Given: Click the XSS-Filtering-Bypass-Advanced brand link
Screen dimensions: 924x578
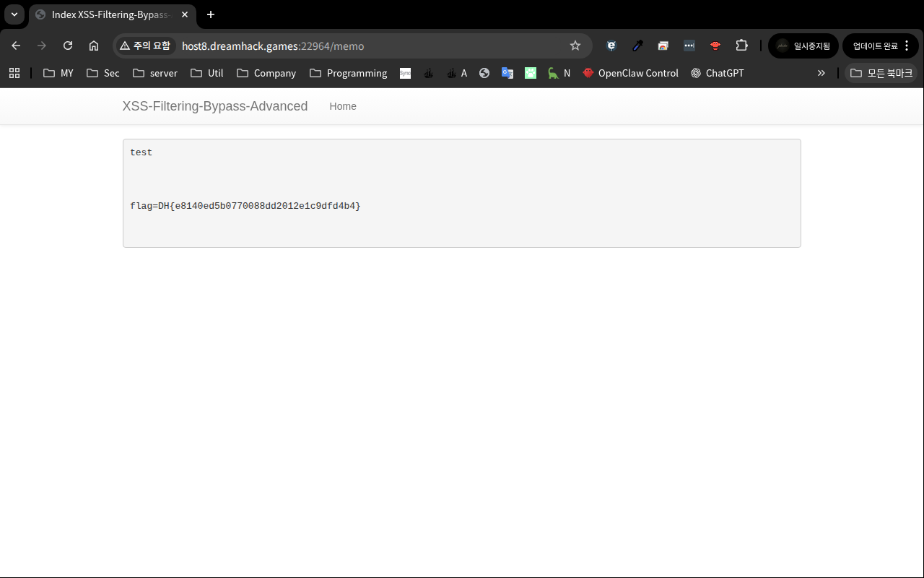Looking at the screenshot, I should coord(215,106).
